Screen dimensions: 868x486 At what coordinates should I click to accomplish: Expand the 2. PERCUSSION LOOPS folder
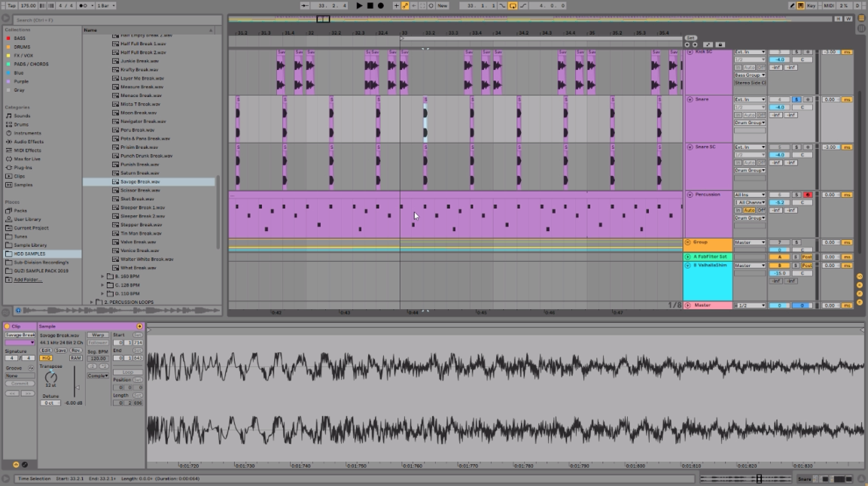(x=92, y=302)
